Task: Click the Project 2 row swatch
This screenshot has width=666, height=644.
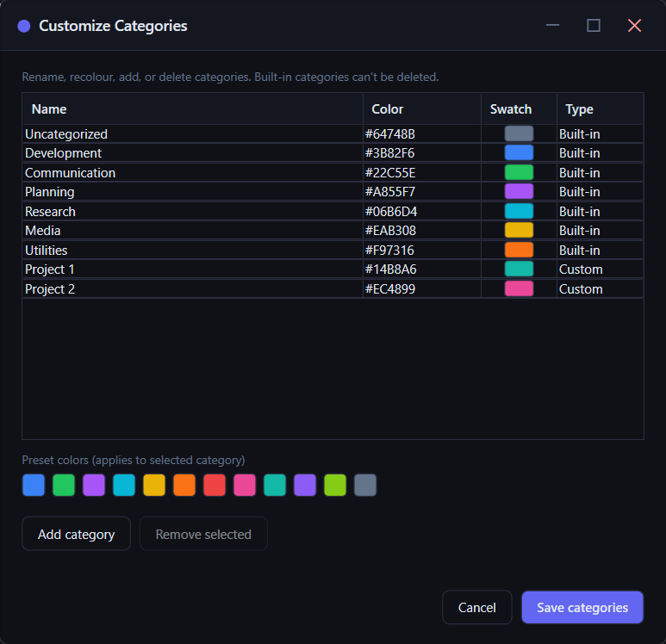Action: coord(519,288)
